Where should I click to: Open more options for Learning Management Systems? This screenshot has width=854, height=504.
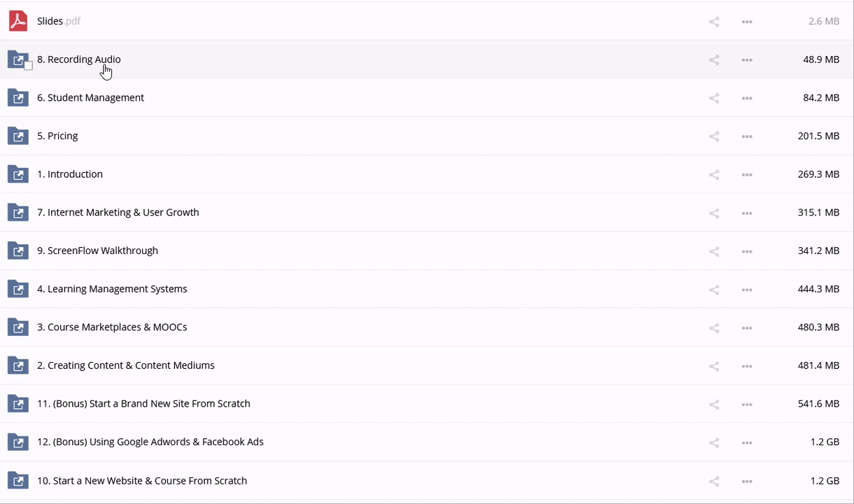tap(747, 290)
